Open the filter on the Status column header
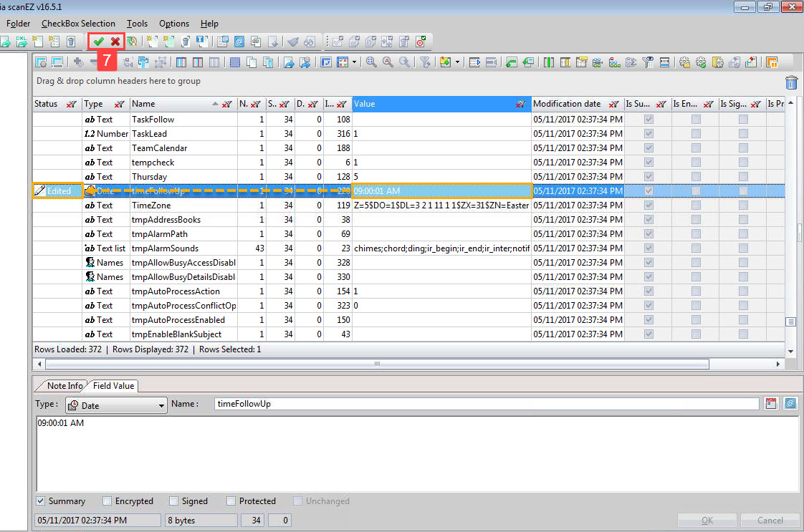 [71, 104]
